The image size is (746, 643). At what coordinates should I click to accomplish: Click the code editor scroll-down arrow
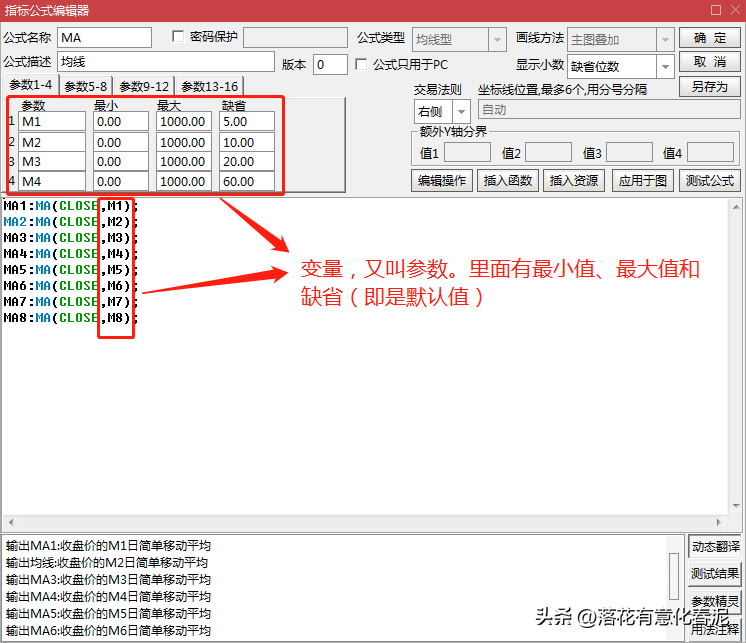point(736,506)
